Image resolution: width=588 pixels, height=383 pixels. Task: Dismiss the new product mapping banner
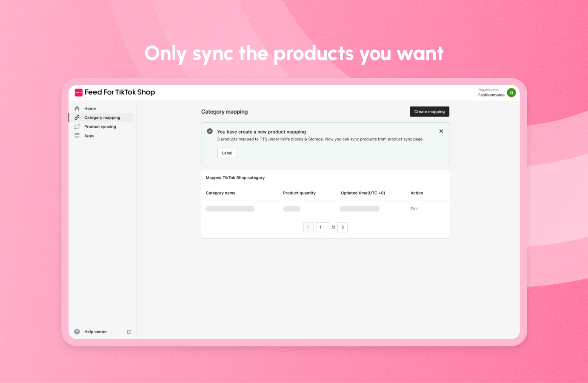[441, 131]
